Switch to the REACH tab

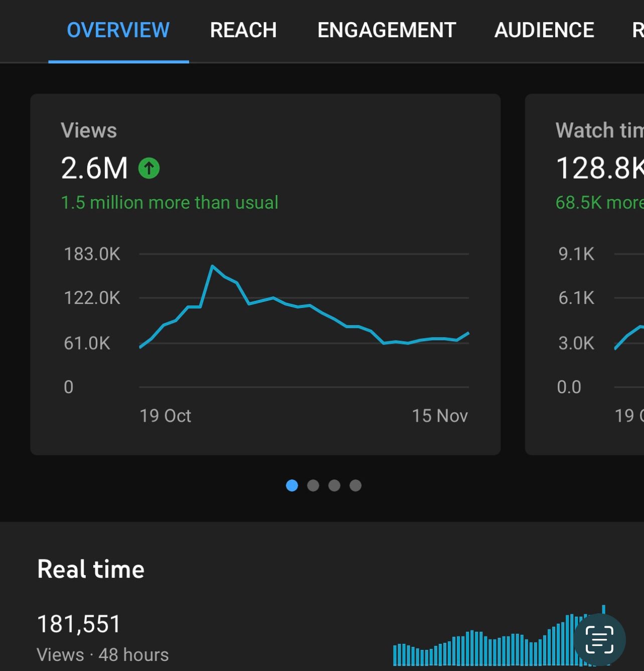(243, 30)
